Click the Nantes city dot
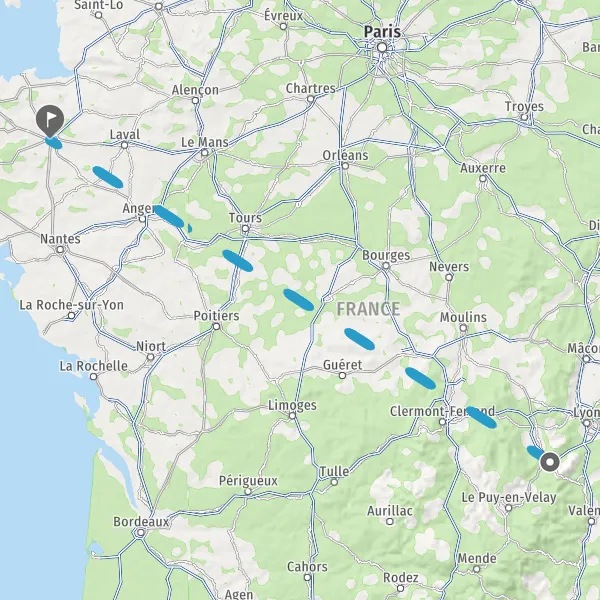This screenshot has width=600, height=600. pyautogui.click(x=60, y=250)
